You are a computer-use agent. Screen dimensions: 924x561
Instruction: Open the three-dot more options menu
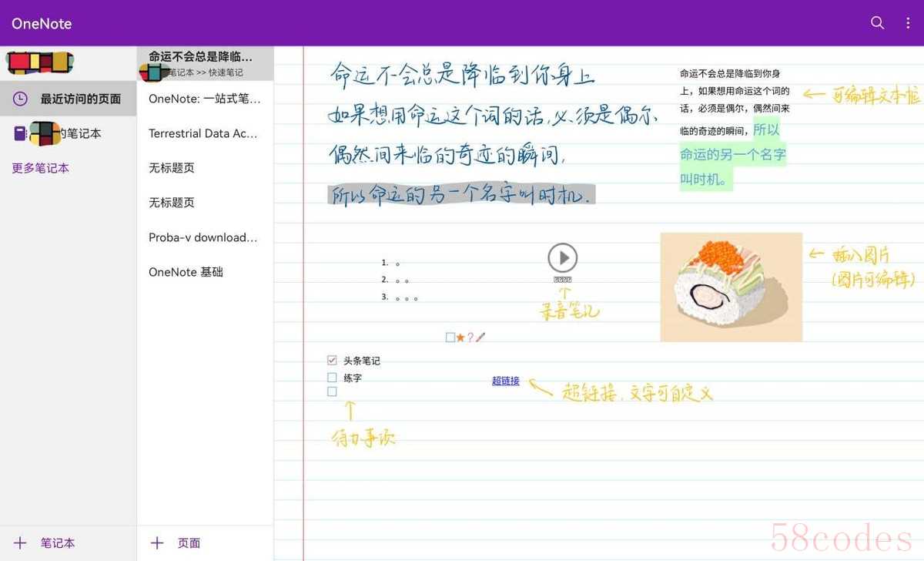coord(908,23)
